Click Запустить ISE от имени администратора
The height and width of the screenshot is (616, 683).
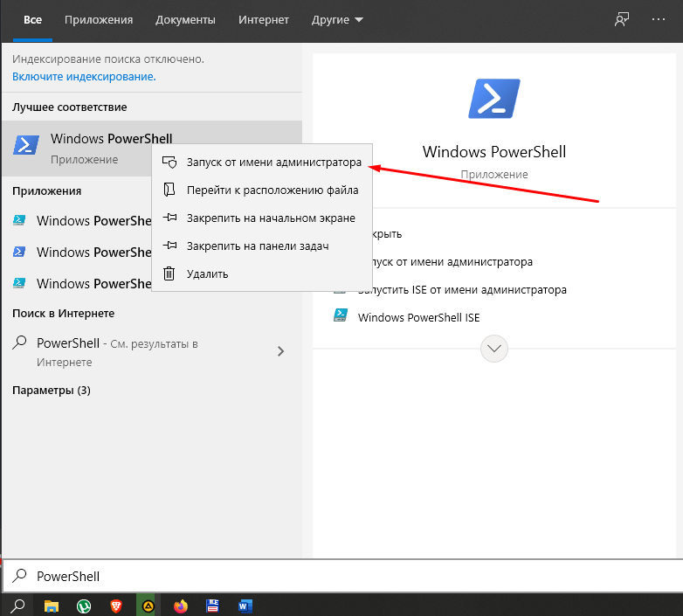point(462,290)
